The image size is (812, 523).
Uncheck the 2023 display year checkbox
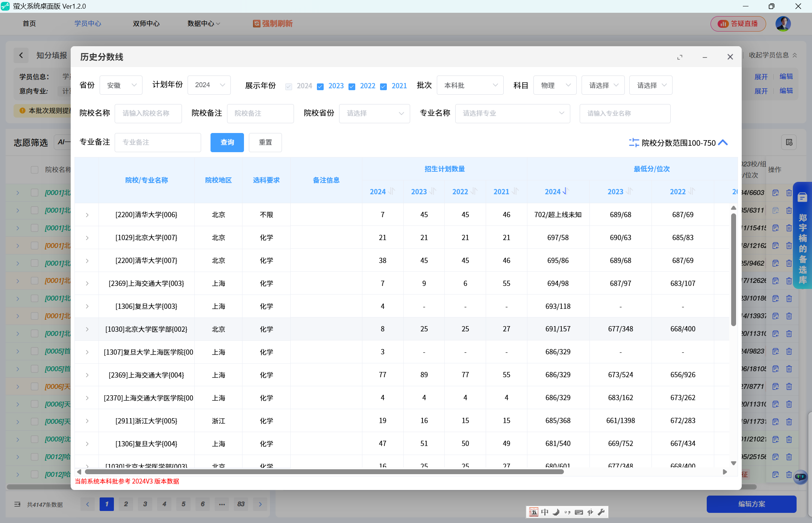[x=320, y=86]
